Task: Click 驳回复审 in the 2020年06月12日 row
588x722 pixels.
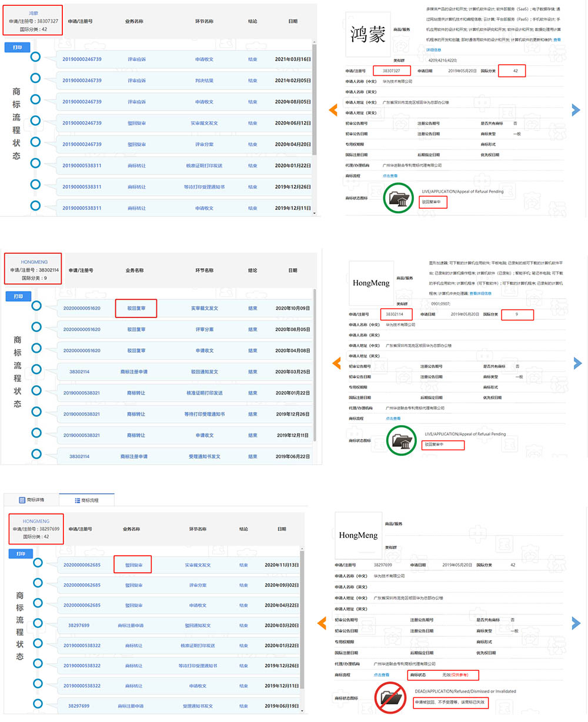Action: pyautogui.click(x=137, y=123)
